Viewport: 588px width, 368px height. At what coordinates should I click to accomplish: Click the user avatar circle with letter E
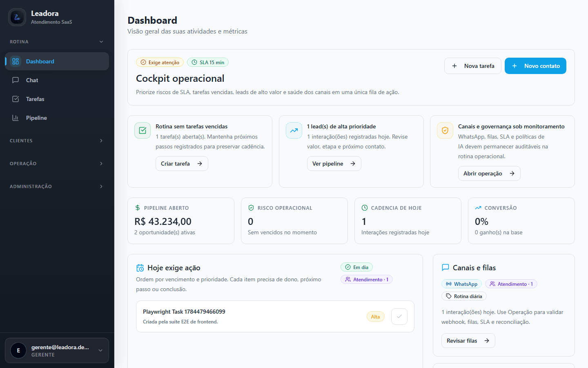click(x=18, y=350)
